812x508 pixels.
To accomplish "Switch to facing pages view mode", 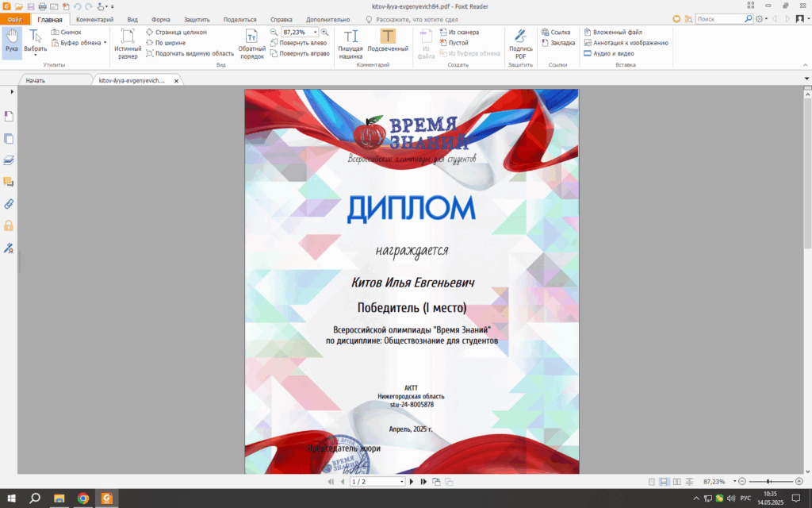I will tap(677, 482).
